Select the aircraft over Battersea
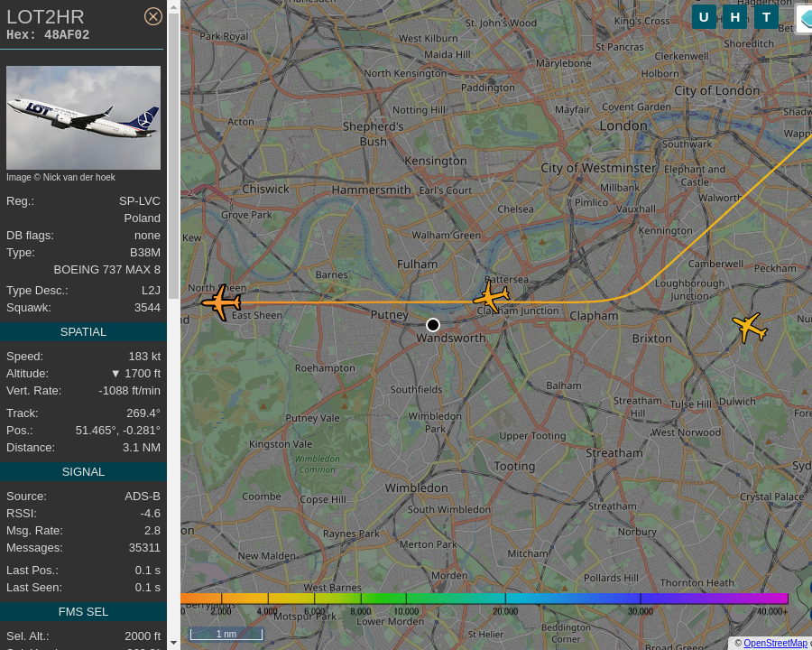This screenshot has height=650, width=812. (x=492, y=297)
